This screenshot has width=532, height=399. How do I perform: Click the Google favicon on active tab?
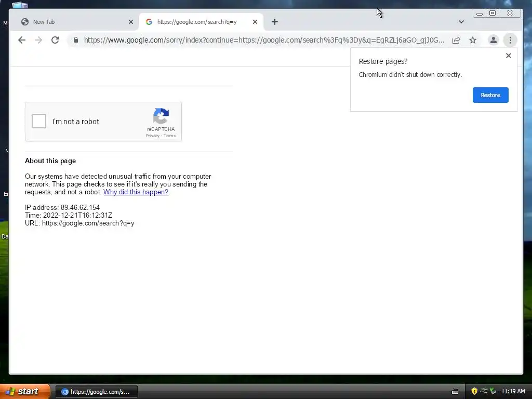click(x=149, y=22)
